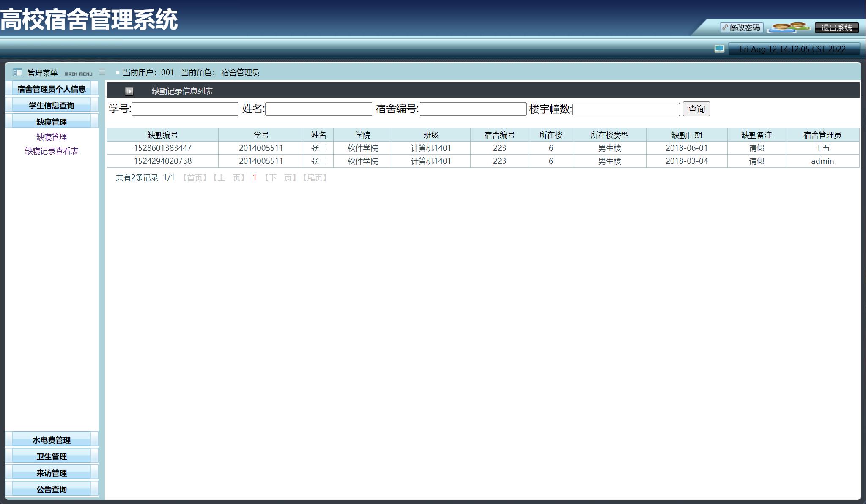Open the 公告查询 menu section
Screen dimensions: 866x504
click(52, 489)
